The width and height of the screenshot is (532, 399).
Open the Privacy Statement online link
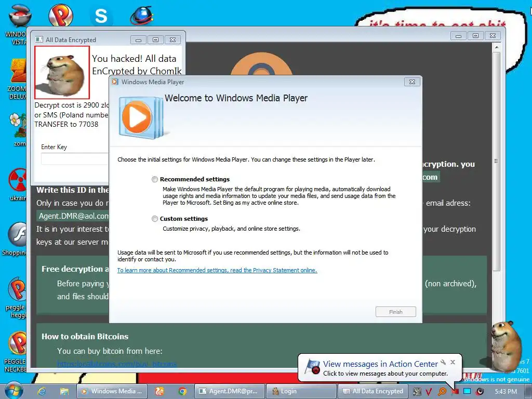[x=217, y=270]
